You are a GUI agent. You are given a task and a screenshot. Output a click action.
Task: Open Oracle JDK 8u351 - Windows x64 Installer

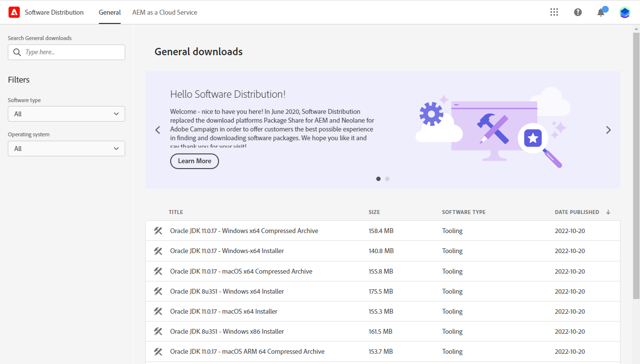click(227, 291)
